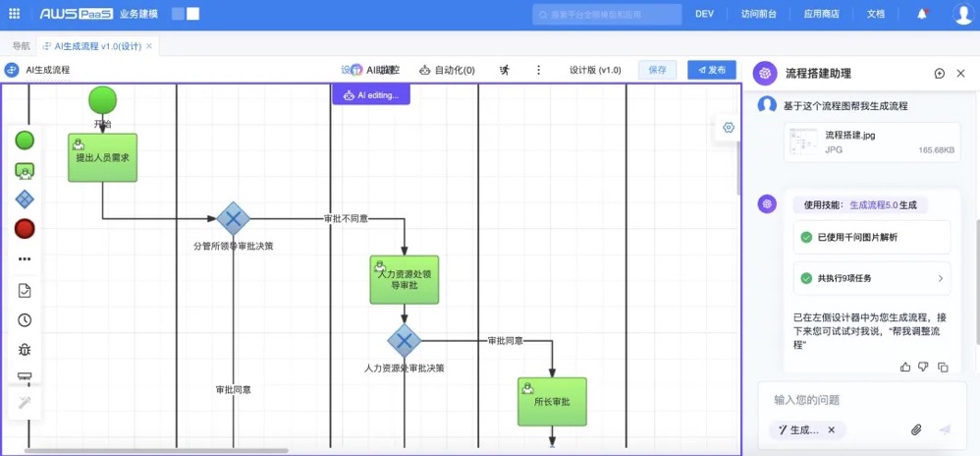Click the bug debug icon in palette
Viewport: 980px width, 456px height.
click(25, 349)
